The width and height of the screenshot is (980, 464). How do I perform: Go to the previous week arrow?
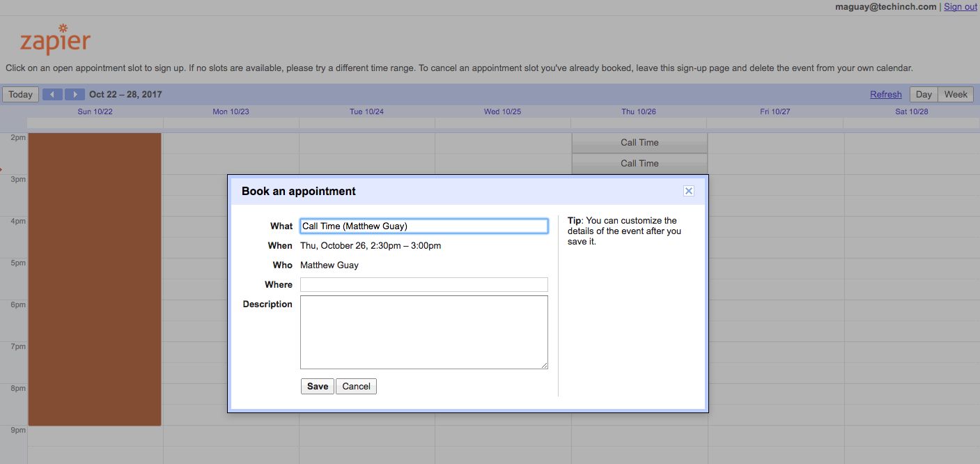[x=52, y=95]
